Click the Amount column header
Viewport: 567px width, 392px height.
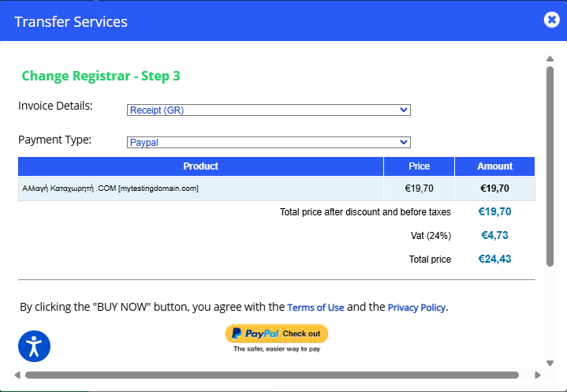tap(494, 166)
